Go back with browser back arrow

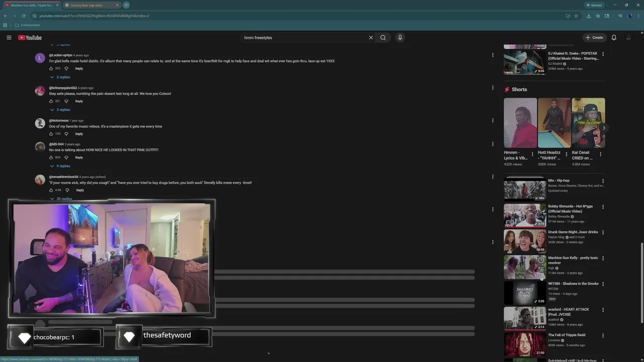[6, 16]
